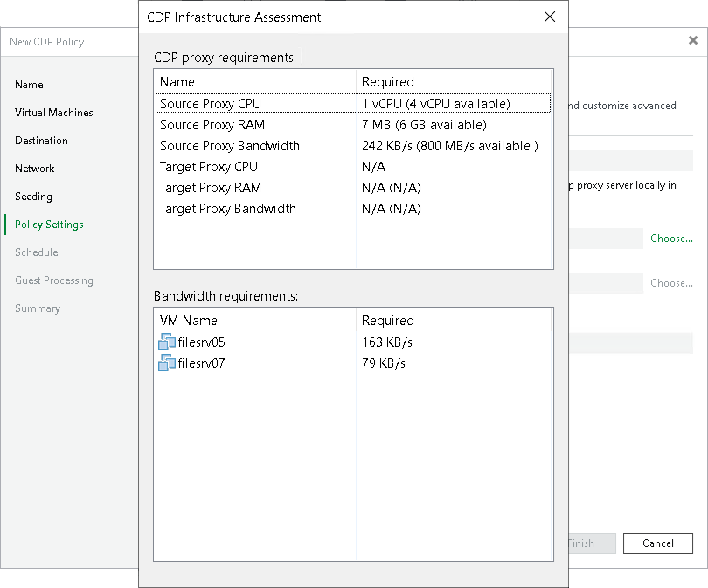Image resolution: width=708 pixels, height=588 pixels.
Task: Open the Schedule wizard step
Action: (x=36, y=252)
